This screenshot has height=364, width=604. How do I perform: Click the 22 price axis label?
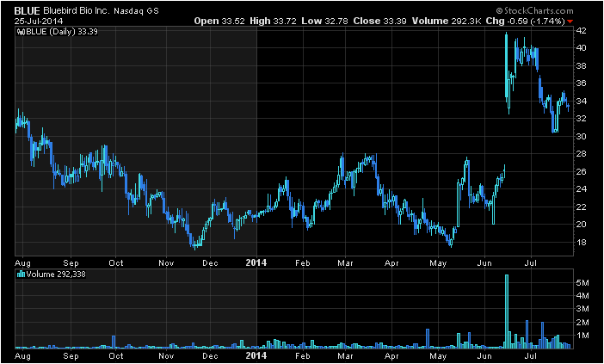582,207
